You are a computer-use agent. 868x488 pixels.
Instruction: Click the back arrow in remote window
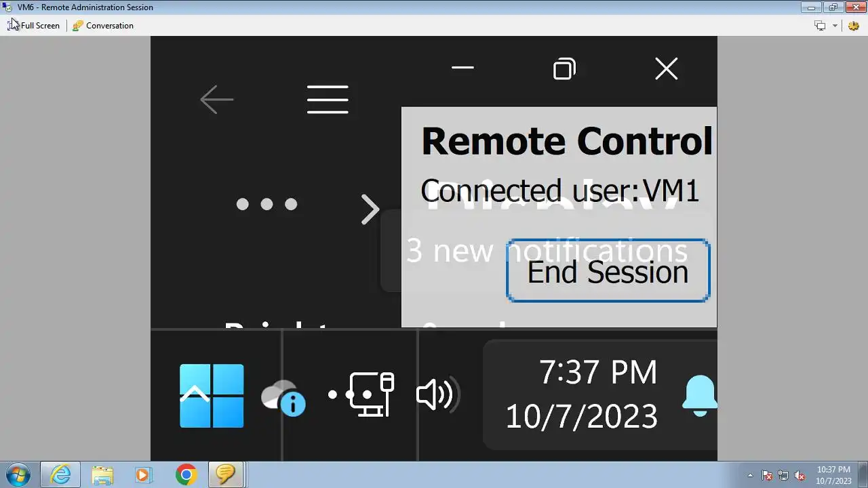tap(217, 100)
